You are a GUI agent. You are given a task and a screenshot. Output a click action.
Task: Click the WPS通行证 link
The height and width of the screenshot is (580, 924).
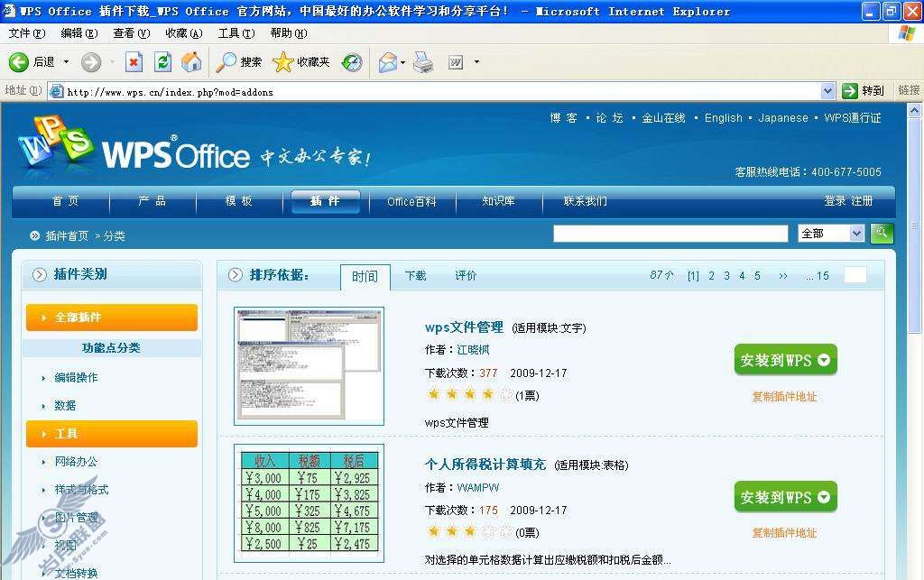(853, 118)
